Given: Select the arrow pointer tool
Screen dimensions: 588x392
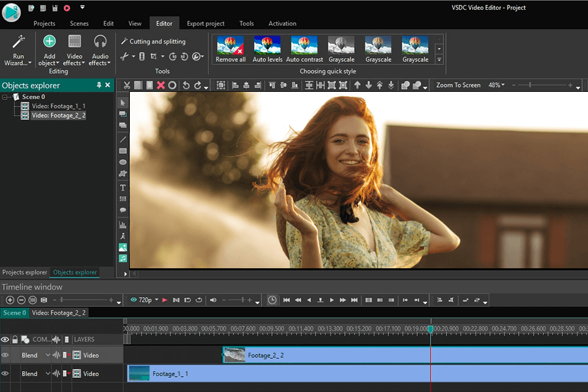Looking at the screenshot, I should coord(123,102).
